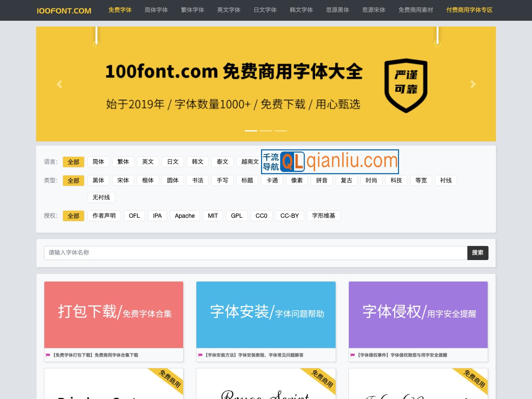Open the 打包下载 card thumbnail

pos(114,314)
